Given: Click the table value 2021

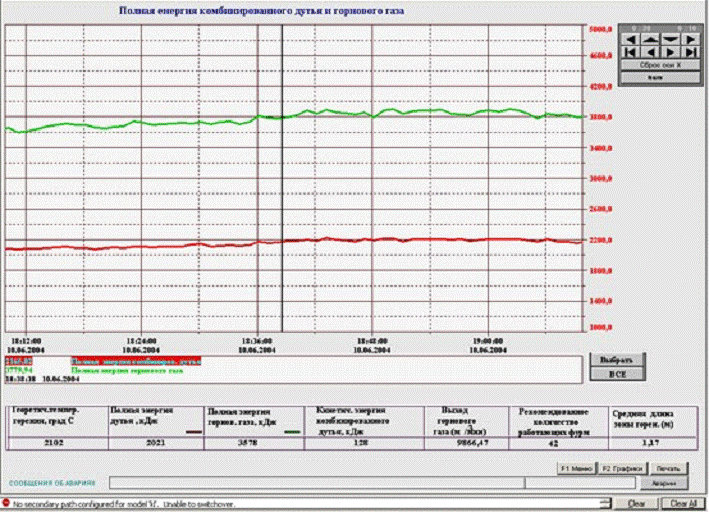Looking at the screenshot, I should click(156, 443).
